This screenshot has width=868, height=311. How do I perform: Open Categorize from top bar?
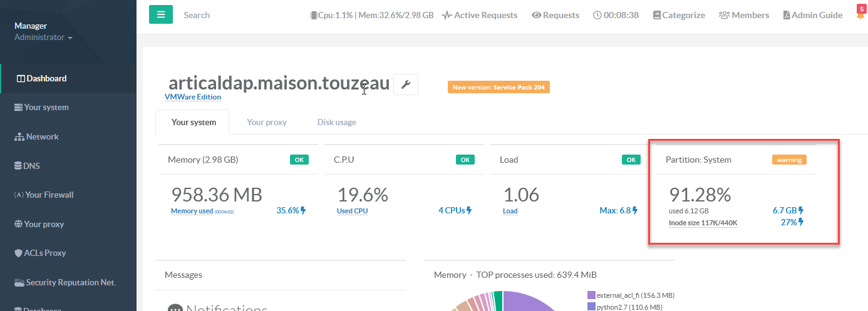(x=678, y=15)
